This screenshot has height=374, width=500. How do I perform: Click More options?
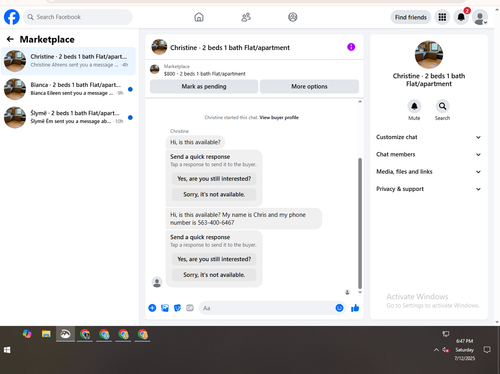(309, 86)
